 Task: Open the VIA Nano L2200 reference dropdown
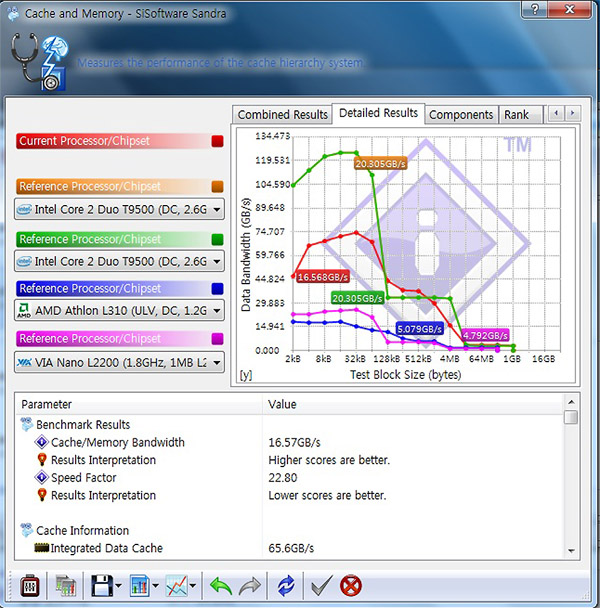[119, 363]
